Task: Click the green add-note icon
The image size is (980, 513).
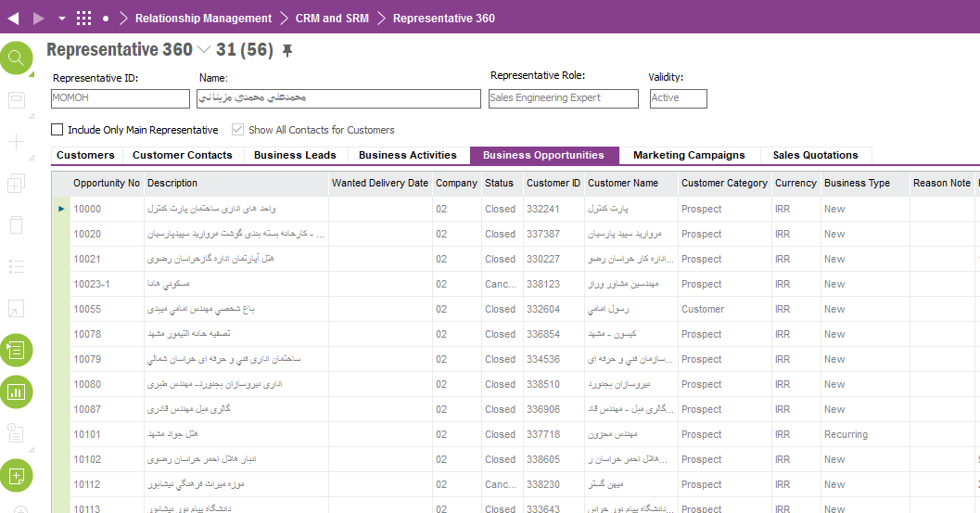Action: 17,476
